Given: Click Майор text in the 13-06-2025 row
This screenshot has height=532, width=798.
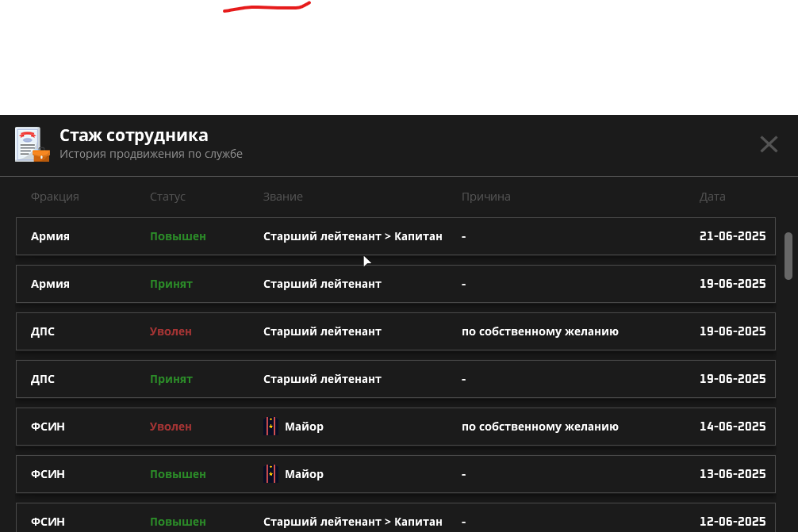Looking at the screenshot, I should tap(304, 474).
